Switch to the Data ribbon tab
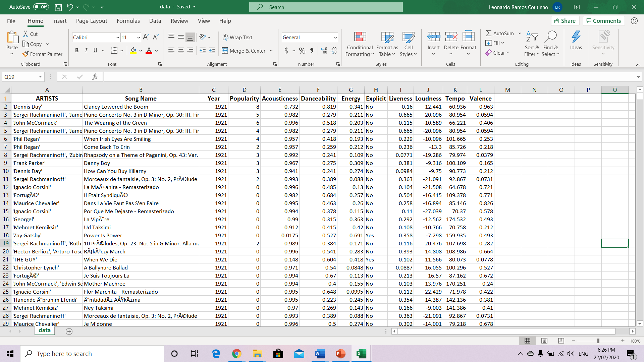The width and height of the screenshot is (644, 362). (155, 21)
